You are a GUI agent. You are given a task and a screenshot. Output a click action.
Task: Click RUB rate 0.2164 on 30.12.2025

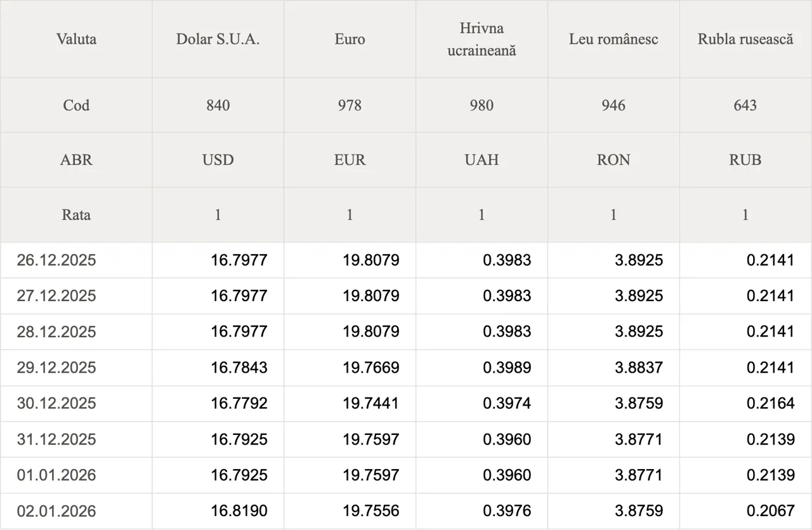click(x=770, y=403)
